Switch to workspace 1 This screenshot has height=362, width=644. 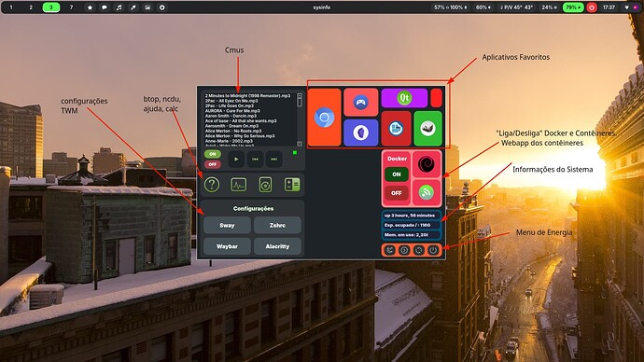click(11, 7)
